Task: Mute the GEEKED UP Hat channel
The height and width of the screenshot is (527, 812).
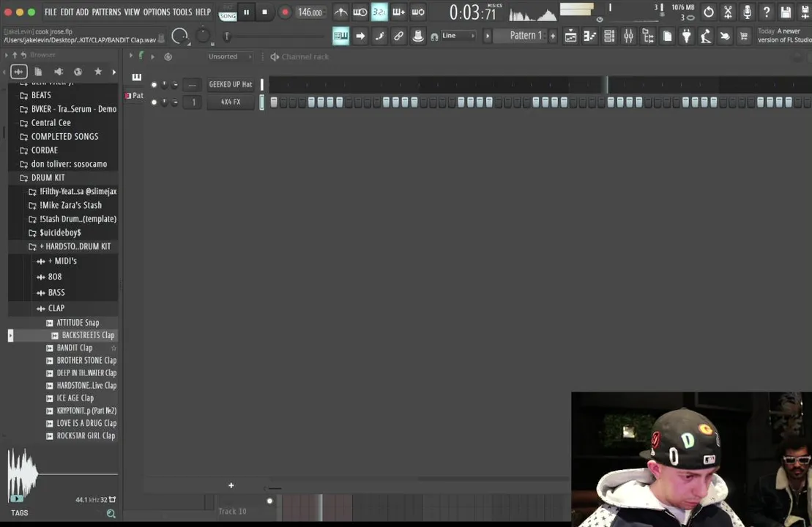Action: pyautogui.click(x=154, y=84)
